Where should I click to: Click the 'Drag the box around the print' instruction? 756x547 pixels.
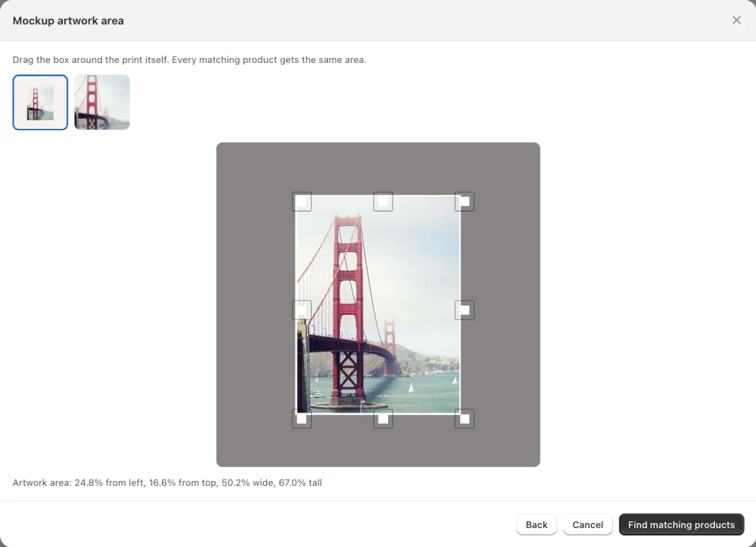190,60
